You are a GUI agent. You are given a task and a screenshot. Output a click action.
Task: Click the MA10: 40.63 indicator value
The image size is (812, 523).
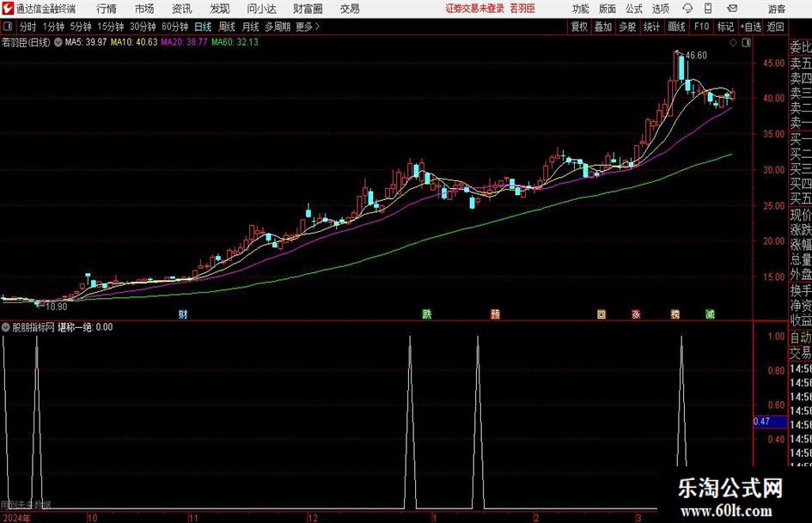click(x=133, y=42)
